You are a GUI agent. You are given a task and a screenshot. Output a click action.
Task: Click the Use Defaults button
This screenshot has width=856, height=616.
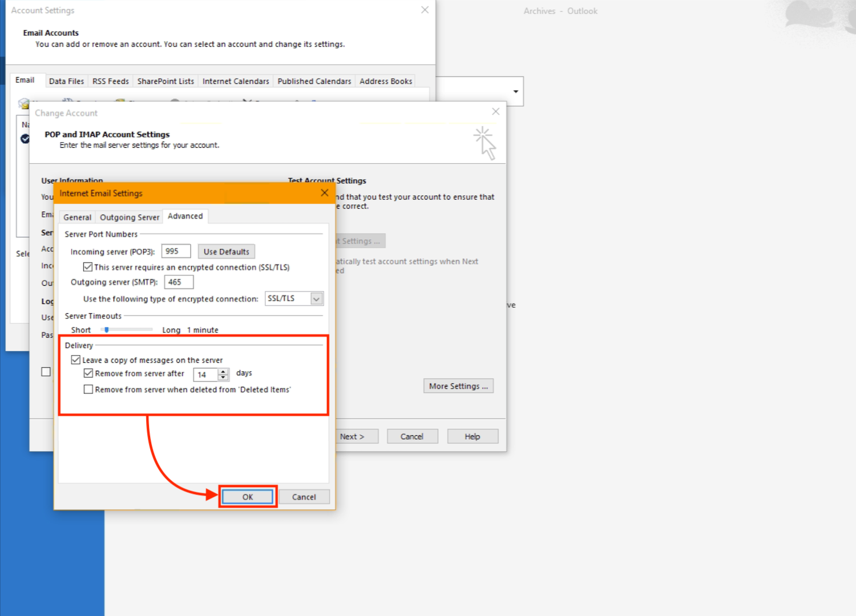226,252
